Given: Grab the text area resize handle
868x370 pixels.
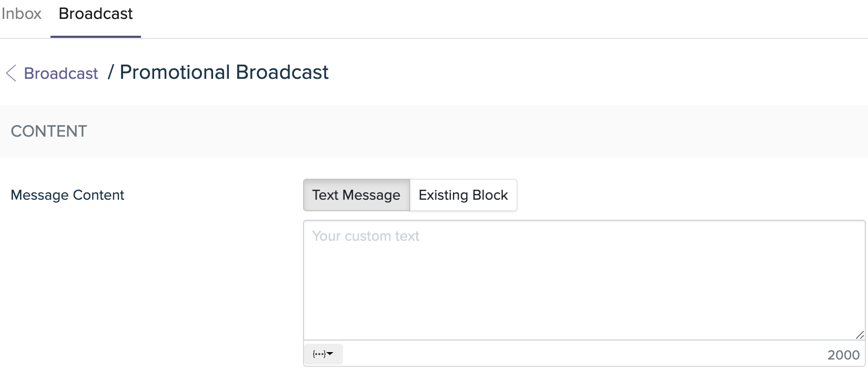Looking at the screenshot, I should point(860,335).
